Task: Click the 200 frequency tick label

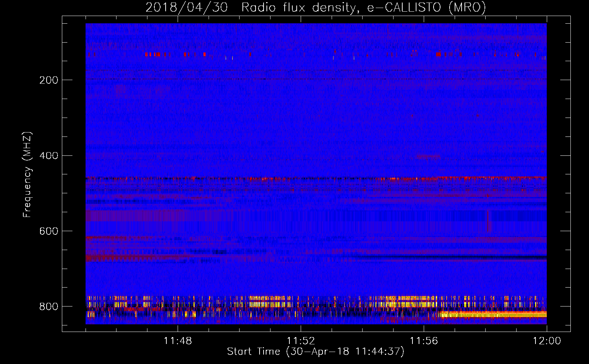Action: (49, 80)
